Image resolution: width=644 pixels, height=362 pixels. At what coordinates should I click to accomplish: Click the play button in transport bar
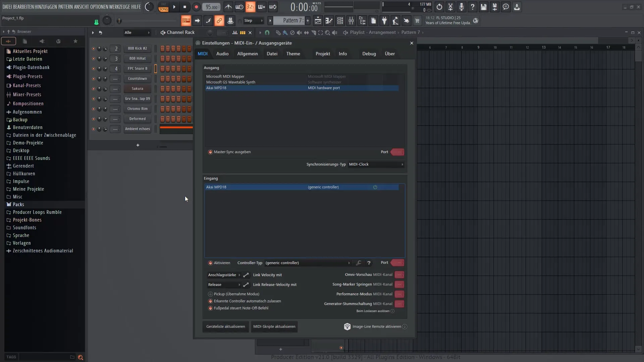(x=174, y=7)
